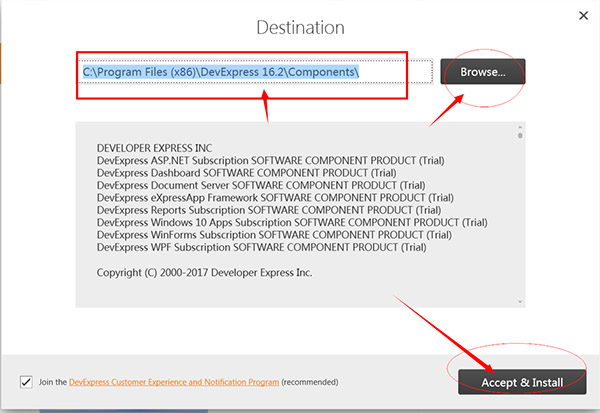The image size is (600, 413).
Task: Click the Destination heading
Action: [300, 28]
